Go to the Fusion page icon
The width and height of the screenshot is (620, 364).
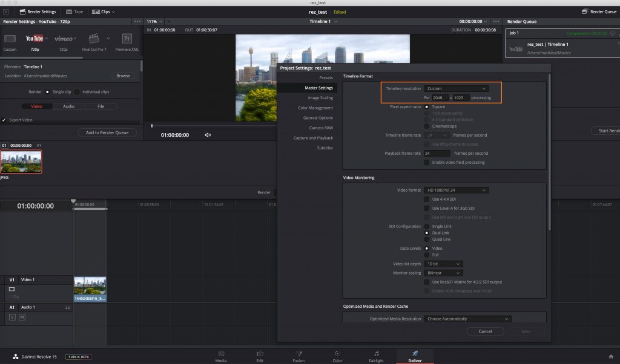(298, 353)
